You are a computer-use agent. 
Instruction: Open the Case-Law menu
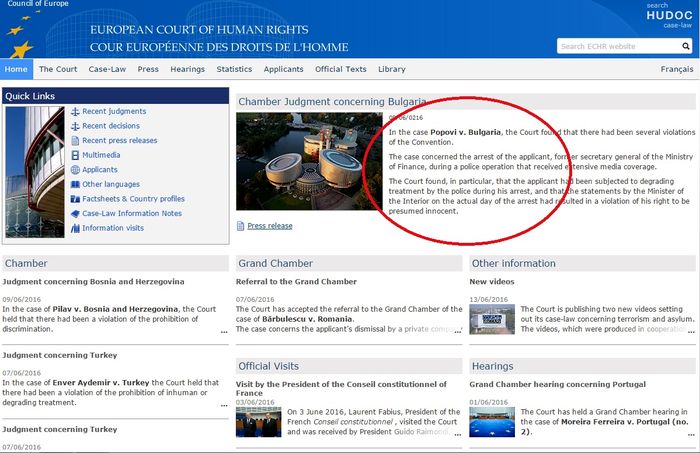pyautogui.click(x=107, y=69)
